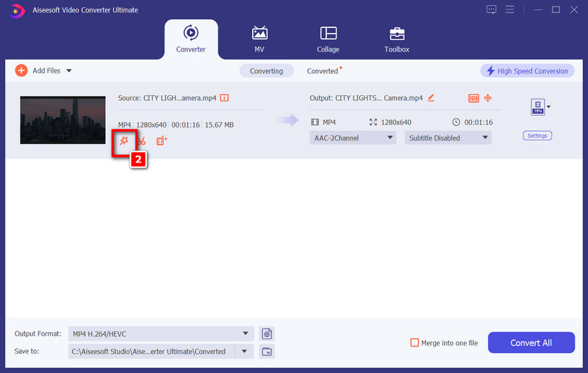Click the compress video icon
The height and width of the screenshot is (373, 588).
[x=487, y=98]
